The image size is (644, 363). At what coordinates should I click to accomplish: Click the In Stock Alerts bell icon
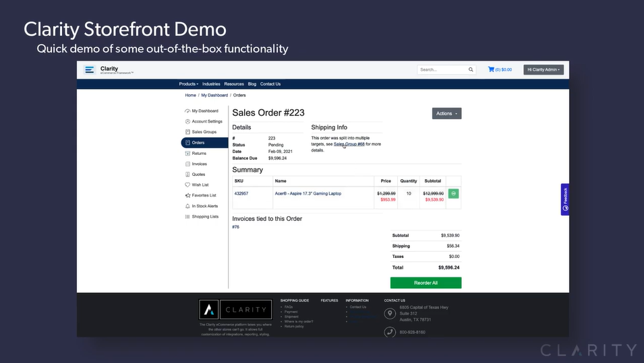click(x=187, y=206)
